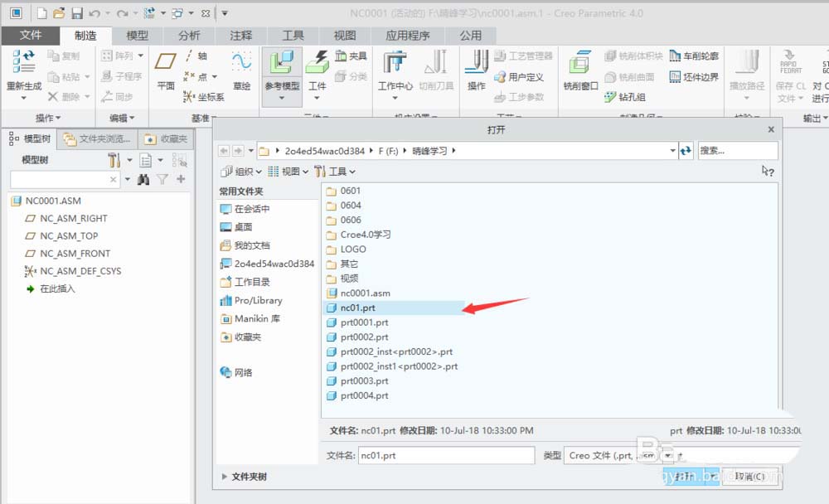Switch to the 注释 ribbon tab
This screenshot has width=829, height=504.
(x=241, y=36)
